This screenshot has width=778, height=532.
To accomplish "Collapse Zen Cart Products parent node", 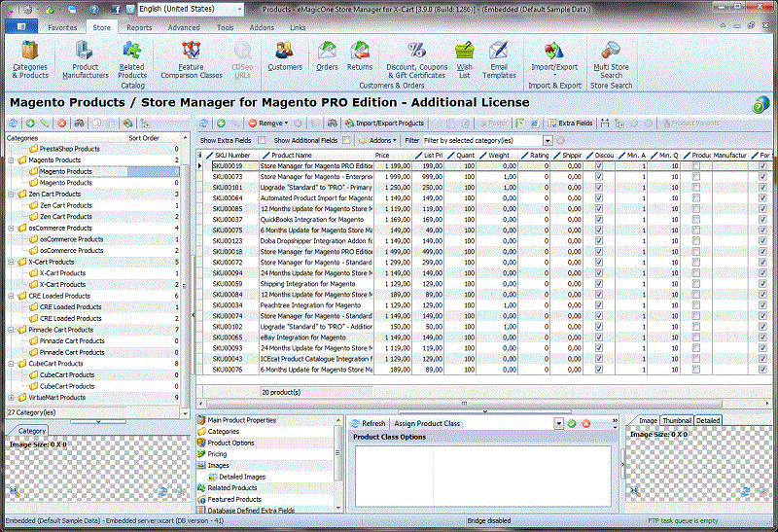I will pyautogui.click(x=11, y=195).
